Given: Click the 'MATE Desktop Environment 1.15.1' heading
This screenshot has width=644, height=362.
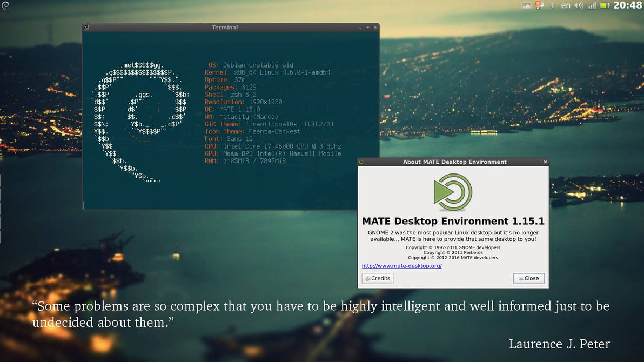Looking at the screenshot, I should (x=453, y=221).
